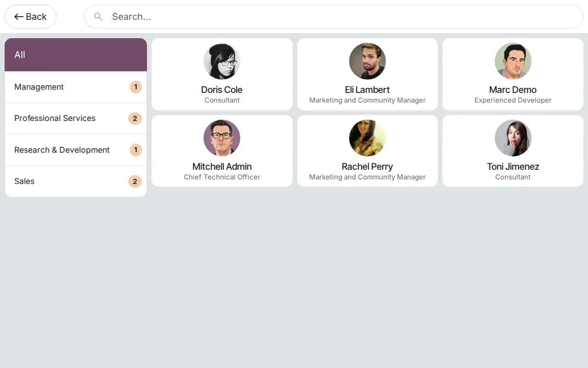Select Mitchell Admin's avatar image
Image resolution: width=588 pixels, height=368 pixels.
pos(222,138)
